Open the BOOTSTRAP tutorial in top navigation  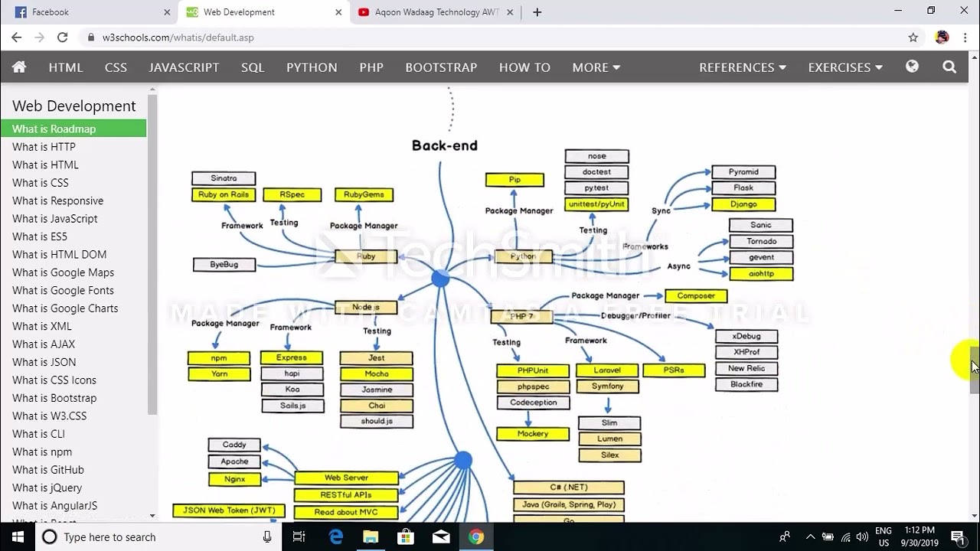pos(441,67)
